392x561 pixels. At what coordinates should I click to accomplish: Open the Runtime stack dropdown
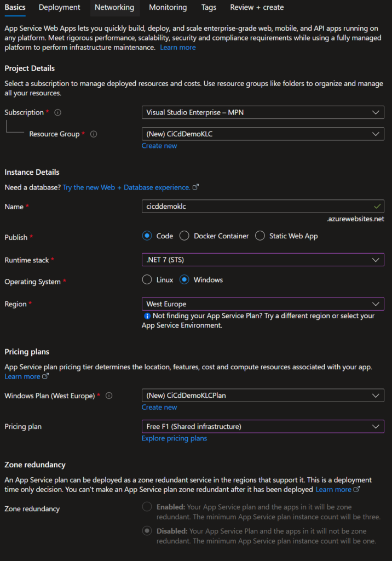(263, 260)
